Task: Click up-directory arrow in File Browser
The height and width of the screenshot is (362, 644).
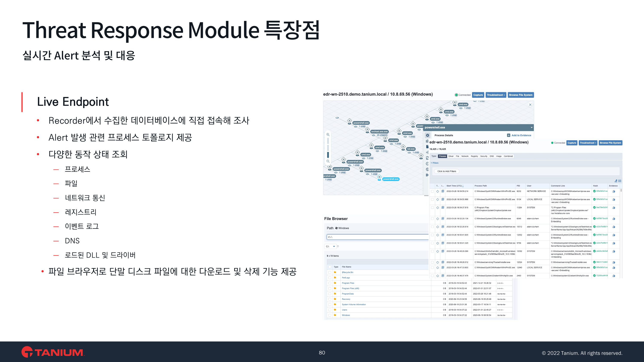Action: click(x=338, y=247)
